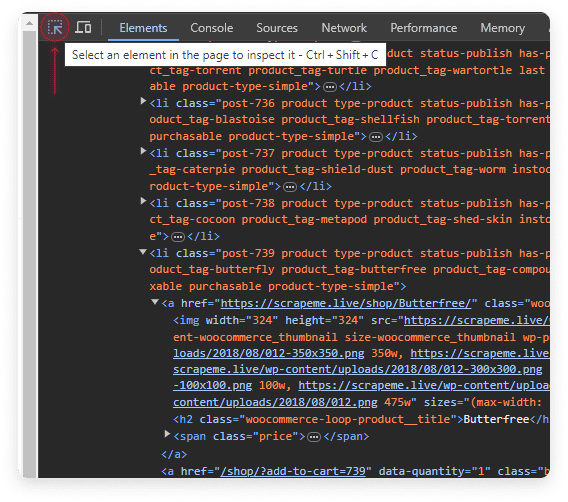Viewport: 568px width, 502px height.
Task: Select the Butterfree text in h2
Action: 496,419
